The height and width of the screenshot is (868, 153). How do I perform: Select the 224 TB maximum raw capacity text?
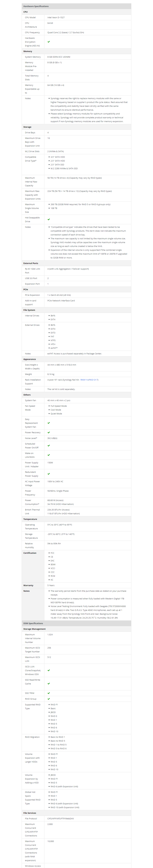tap(80, 191)
